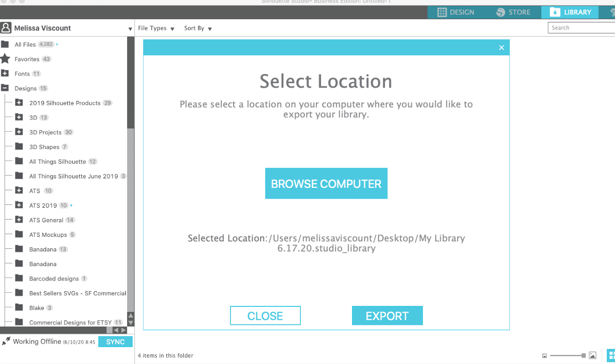
Task: Click the BROWSE COMPUTER button
Action: click(326, 183)
